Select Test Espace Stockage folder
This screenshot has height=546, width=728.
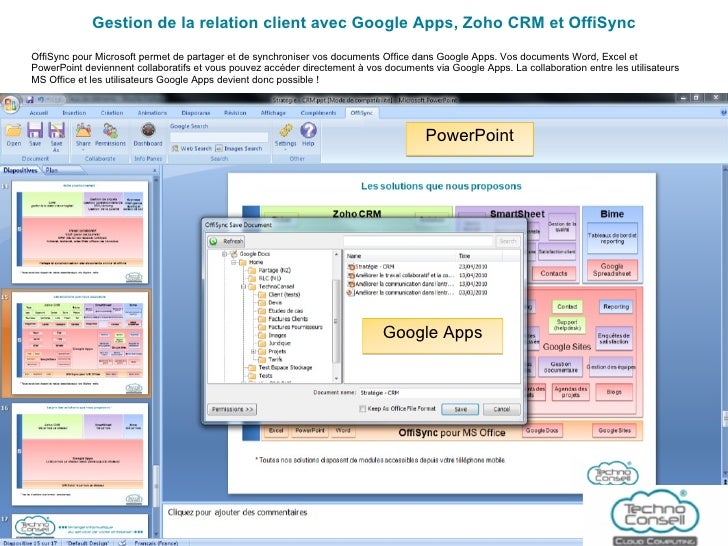[285, 368]
